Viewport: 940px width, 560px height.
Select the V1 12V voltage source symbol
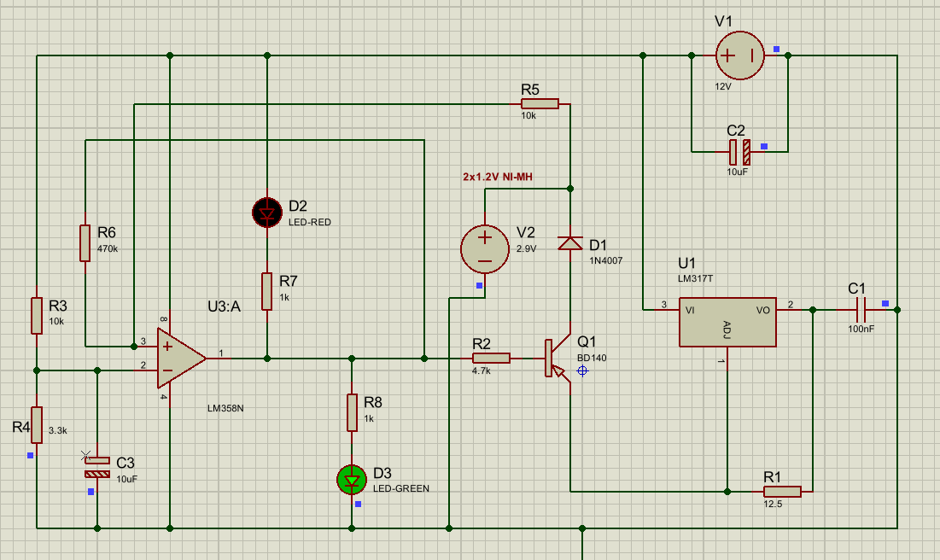click(739, 55)
